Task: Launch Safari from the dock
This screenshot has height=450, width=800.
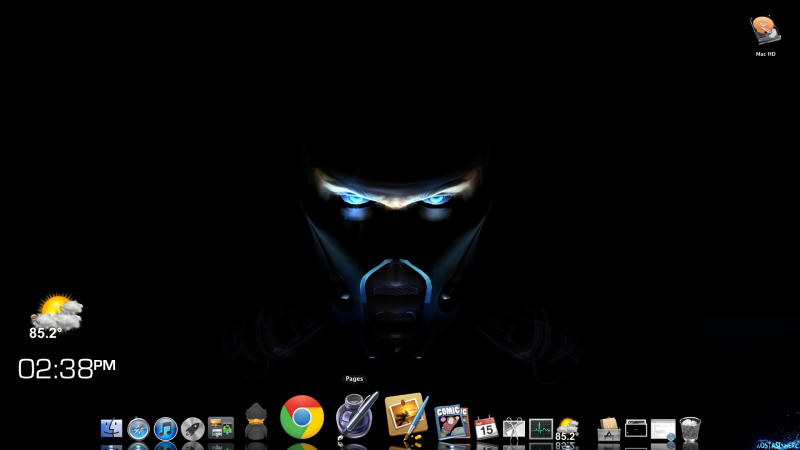Action: coord(138,429)
